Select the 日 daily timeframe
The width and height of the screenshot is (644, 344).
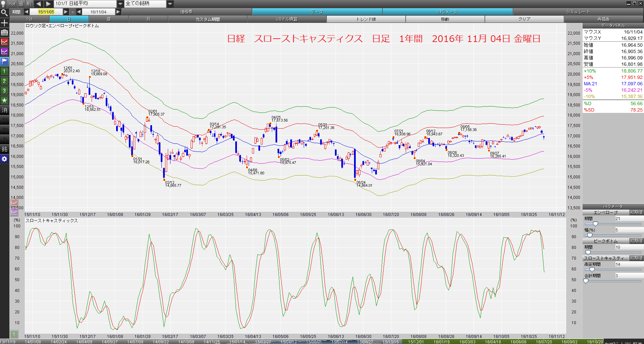[69, 19]
